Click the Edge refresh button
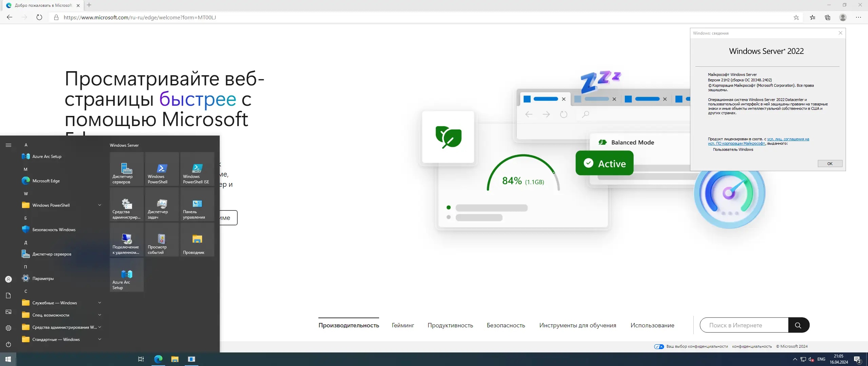 [39, 17]
